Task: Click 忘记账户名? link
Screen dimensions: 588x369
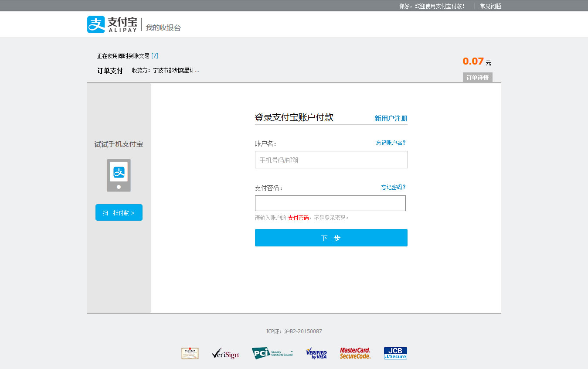Action: tap(391, 143)
